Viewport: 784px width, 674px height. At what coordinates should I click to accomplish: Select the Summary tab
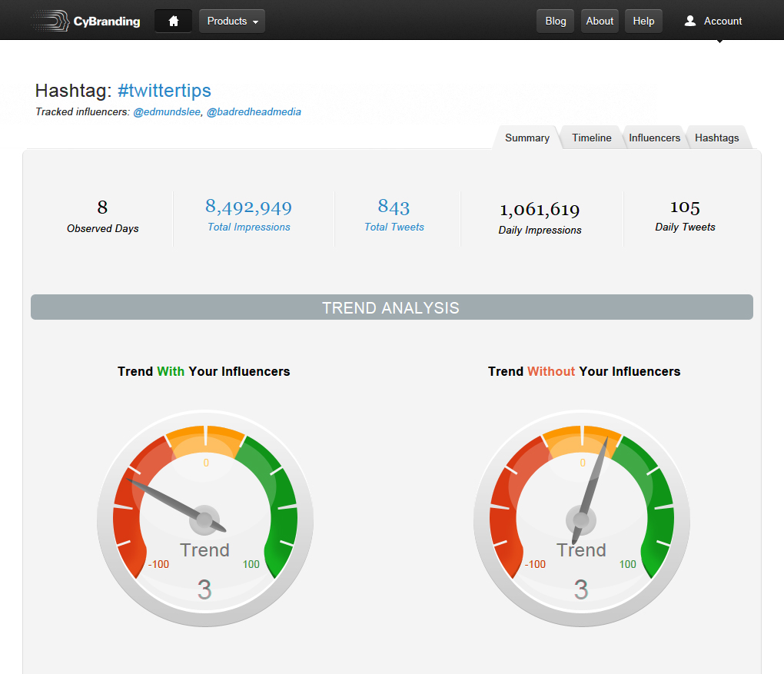click(527, 138)
